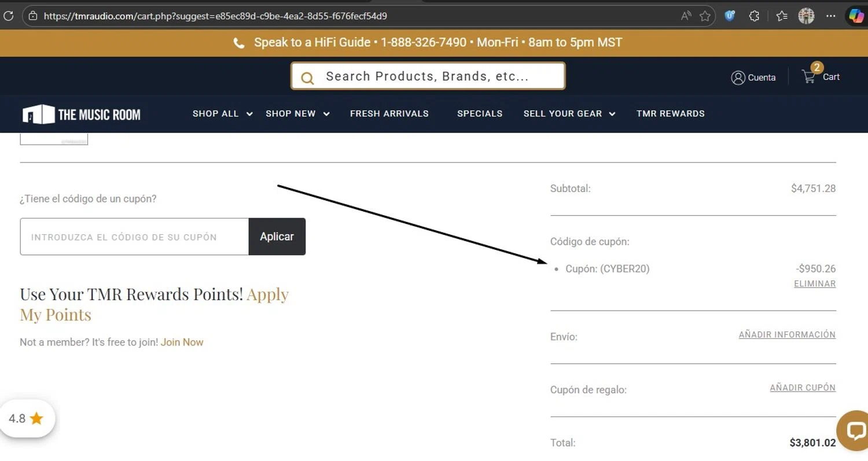Click the Not a member? It's free to join! text
This screenshot has height=461, width=868.
[x=89, y=342]
